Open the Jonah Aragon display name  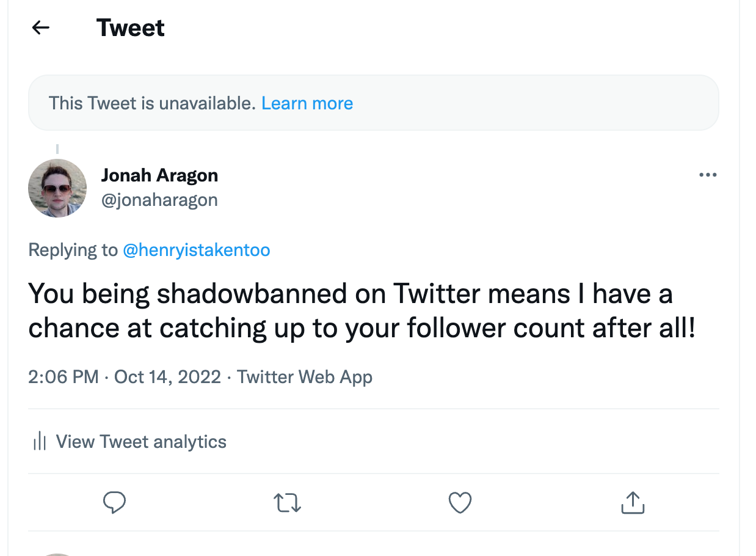pyautogui.click(x=159, y=175)
